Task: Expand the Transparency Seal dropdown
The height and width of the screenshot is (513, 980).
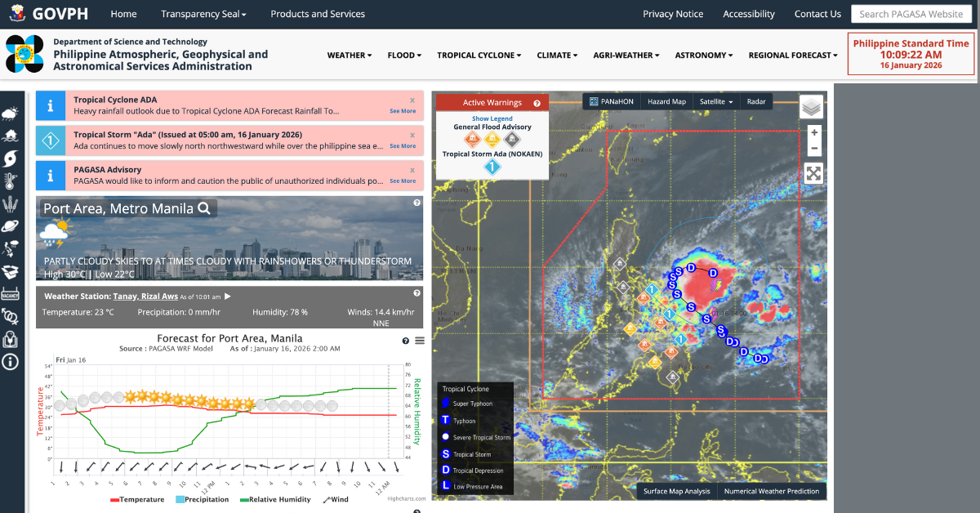Action: click(x=203, y=14)
